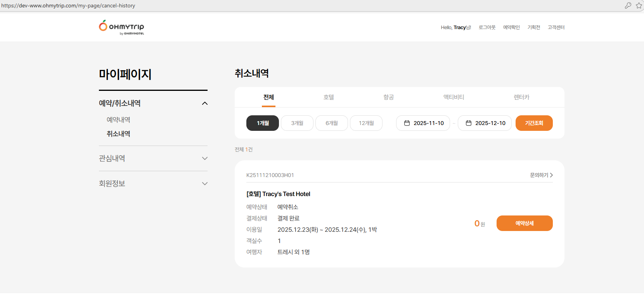The height and width of the screenshot is (297, 644).
Task: Click 로그아웃 in the header
Action: tap(487, 28)
